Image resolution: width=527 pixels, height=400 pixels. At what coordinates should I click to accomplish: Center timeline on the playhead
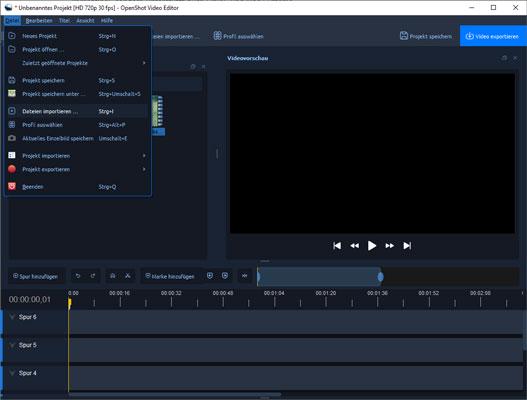[x=245, y=276]
